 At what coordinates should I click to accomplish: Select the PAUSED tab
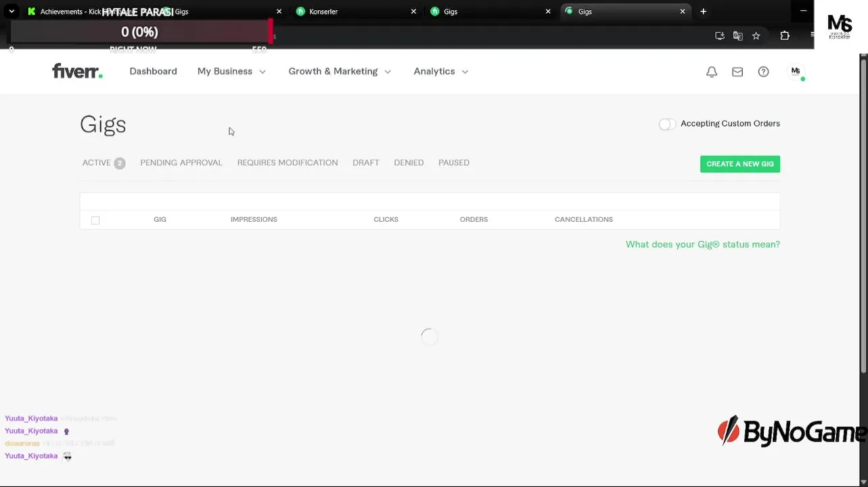tap(454, 163)
